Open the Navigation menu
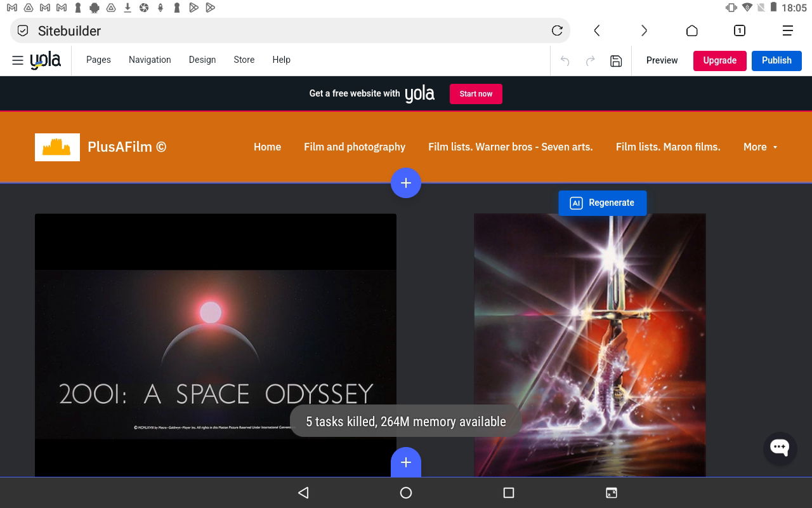Viewport: 812px width, 508px height. coord(150,60)
